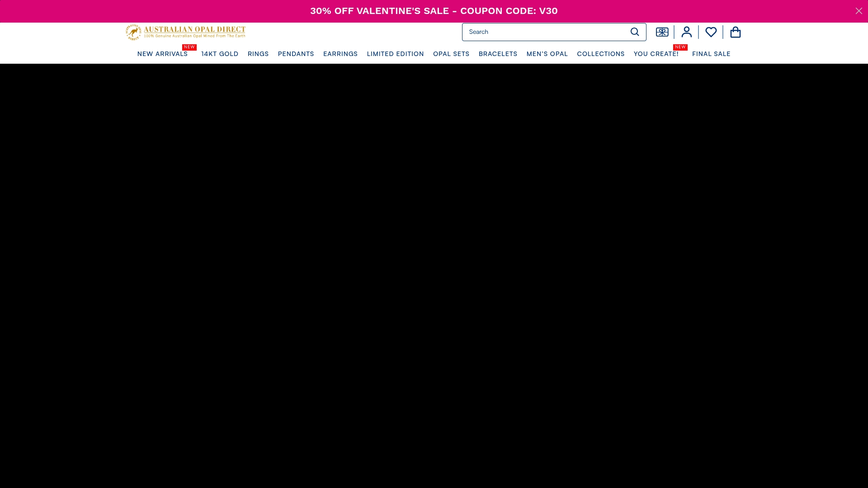Image resolution: width=868 pixels, height=488 pixels.
Task: Open LIMITED EDITION products
Action: [x=396, y=54]
